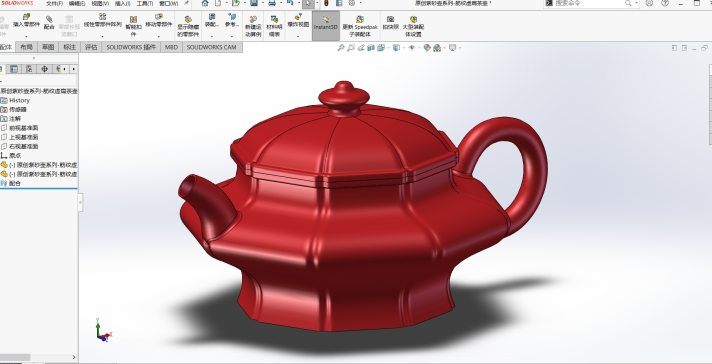
Task: Click the Print icon
Action: point(272,3)
